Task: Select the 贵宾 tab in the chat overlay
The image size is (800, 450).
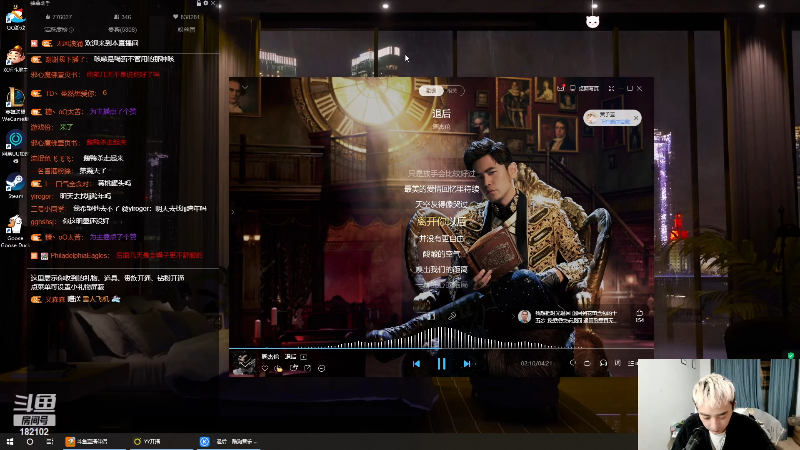Action: [122, 30]
